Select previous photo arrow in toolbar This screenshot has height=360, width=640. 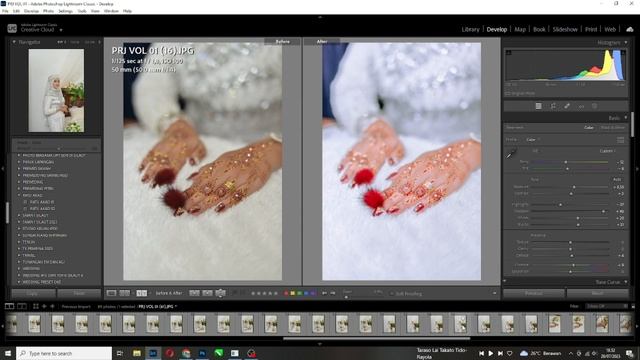point(324,293)
